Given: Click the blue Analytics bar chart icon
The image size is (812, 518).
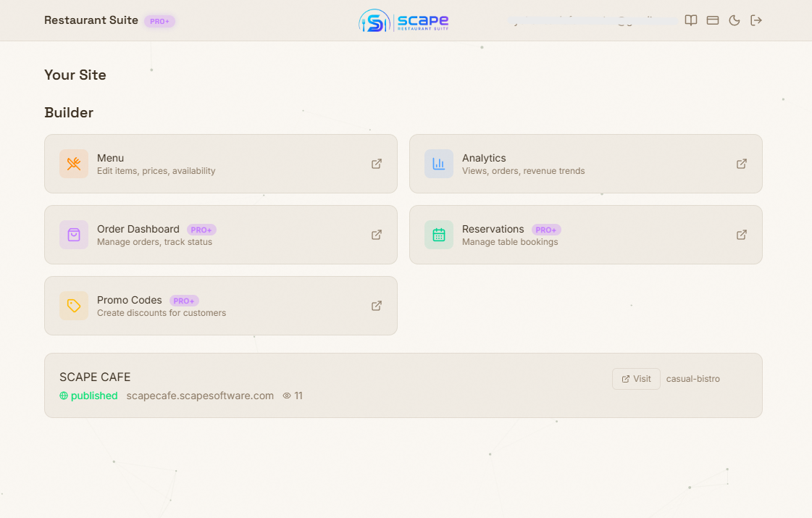Looking at the screenshot, I should tap(439, 164).
